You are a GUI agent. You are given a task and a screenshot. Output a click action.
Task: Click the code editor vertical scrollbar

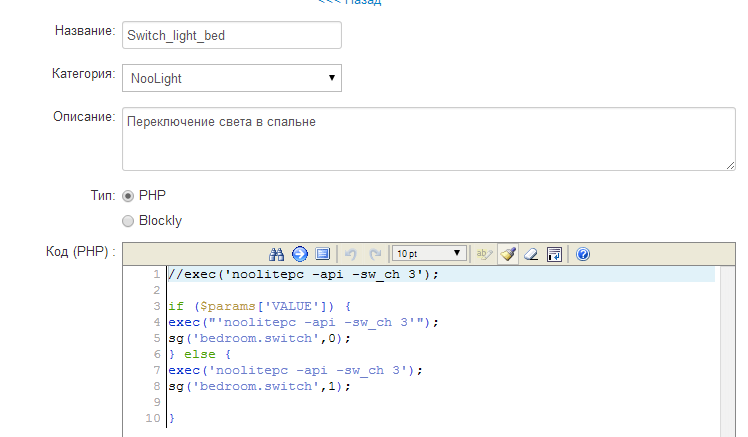tap(727, 351)
